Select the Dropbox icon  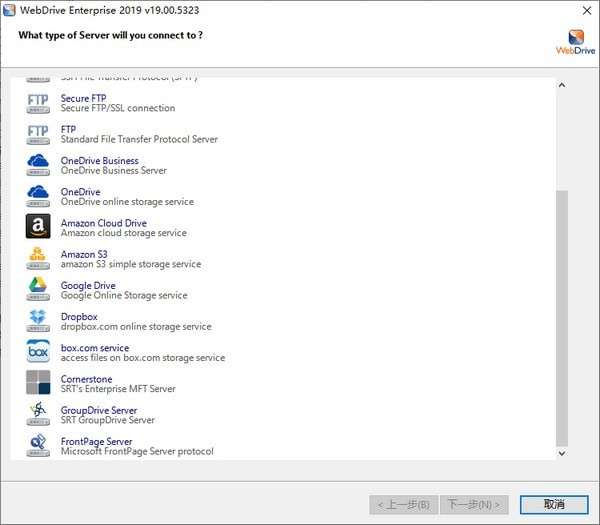[x=38, y=321]
